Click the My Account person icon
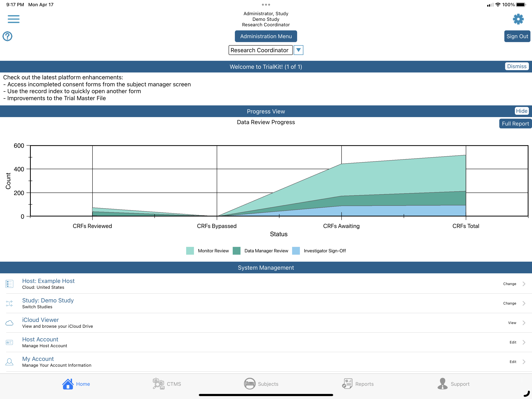This screenshot has height=399, width=532. point(9,362)
